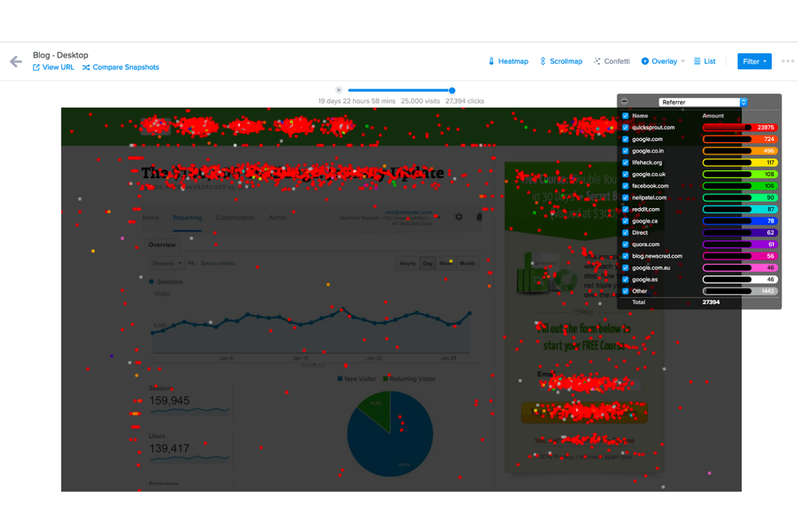
Task: Click the Overlay tool icon
Action: (x=645, y=61)
